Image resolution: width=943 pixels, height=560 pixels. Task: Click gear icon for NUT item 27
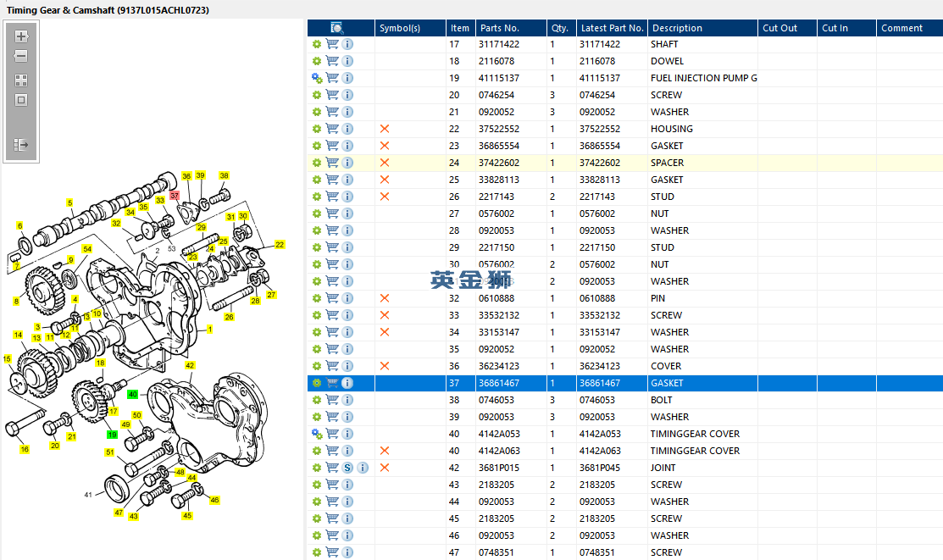tap(317, 213)
